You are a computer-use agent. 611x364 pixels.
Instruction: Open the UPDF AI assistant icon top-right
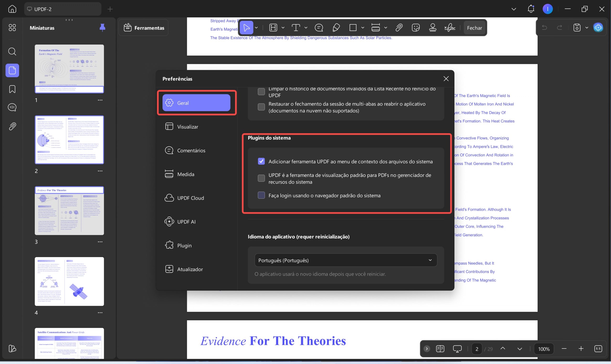pos(598,27)
